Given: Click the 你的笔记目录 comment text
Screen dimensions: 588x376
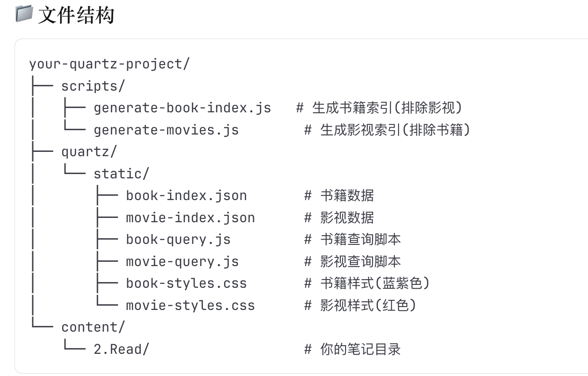Looking at the screenshot, I should point(360,349).
